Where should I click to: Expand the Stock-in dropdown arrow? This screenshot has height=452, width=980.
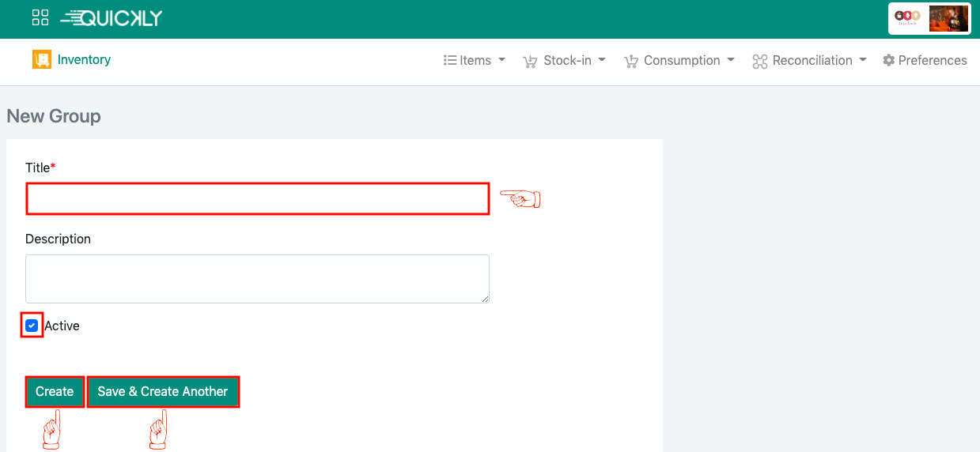(602, 60)
